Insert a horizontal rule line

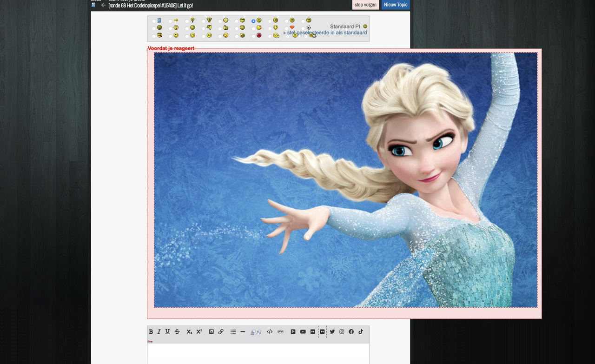coord(243,332)
